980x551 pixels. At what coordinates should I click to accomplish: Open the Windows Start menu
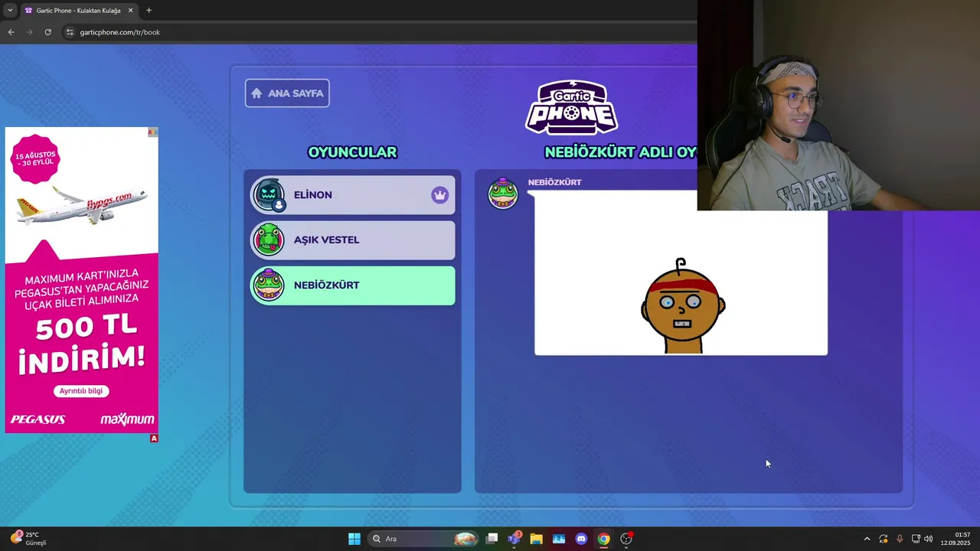[354, 539]
